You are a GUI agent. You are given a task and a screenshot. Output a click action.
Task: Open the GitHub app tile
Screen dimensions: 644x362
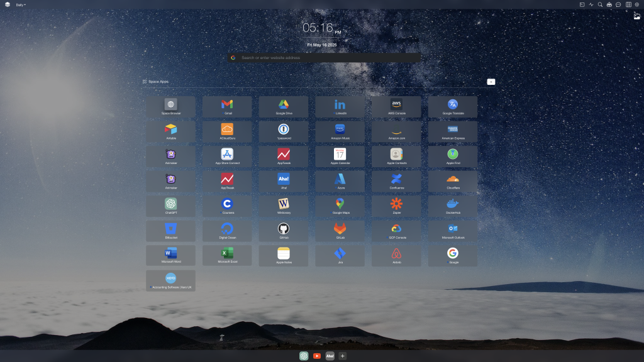284,231
